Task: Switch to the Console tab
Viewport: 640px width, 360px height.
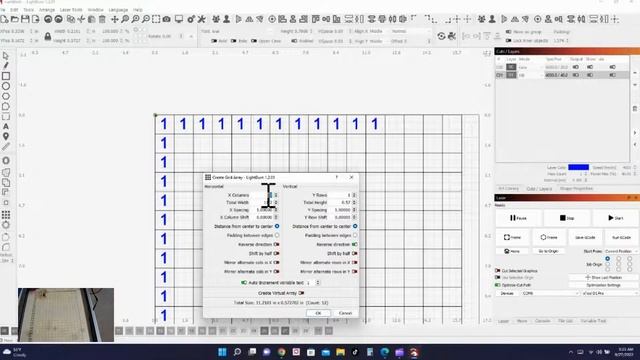Action: point(542,321)
